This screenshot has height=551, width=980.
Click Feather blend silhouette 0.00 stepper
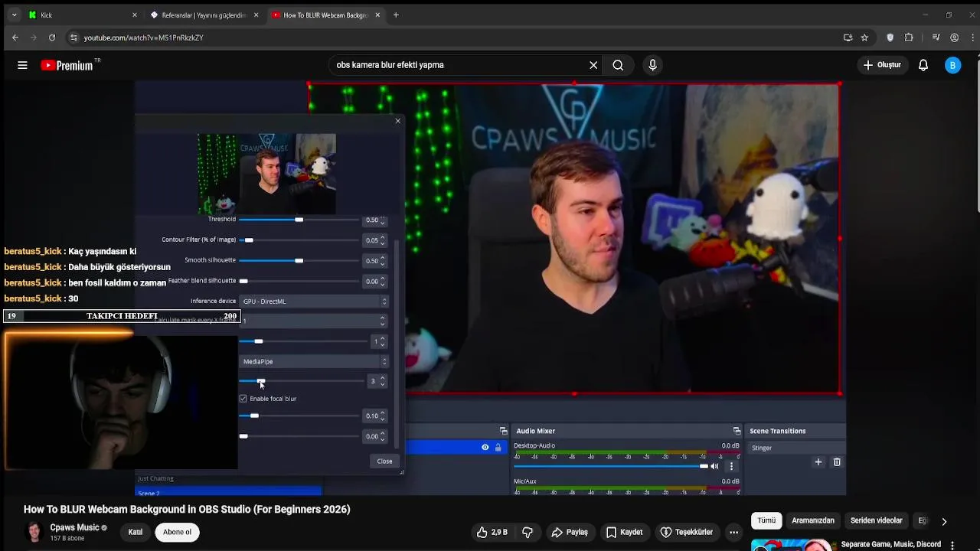coord(383,282)
